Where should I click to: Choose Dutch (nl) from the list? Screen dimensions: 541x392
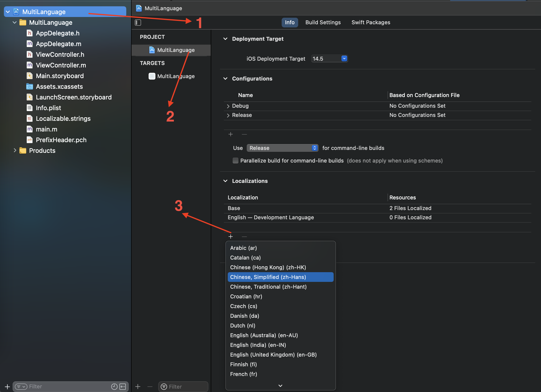pos(280,326)
